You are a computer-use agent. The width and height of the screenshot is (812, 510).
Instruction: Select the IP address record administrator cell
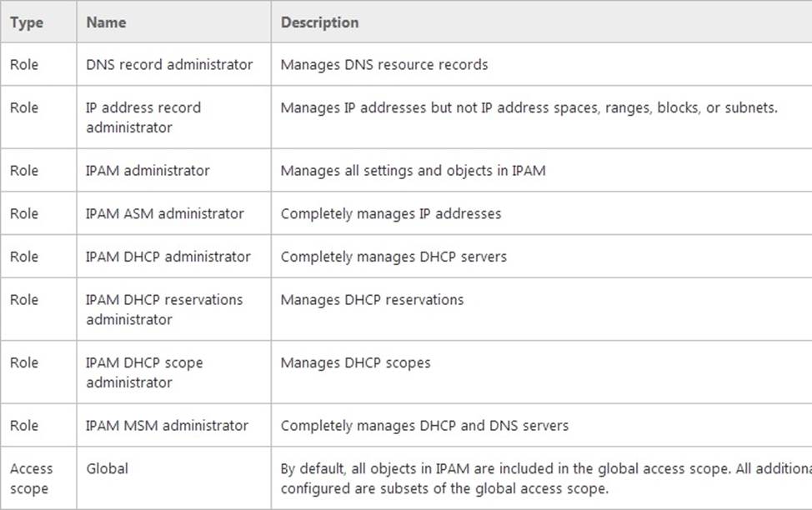click(143, 117)
